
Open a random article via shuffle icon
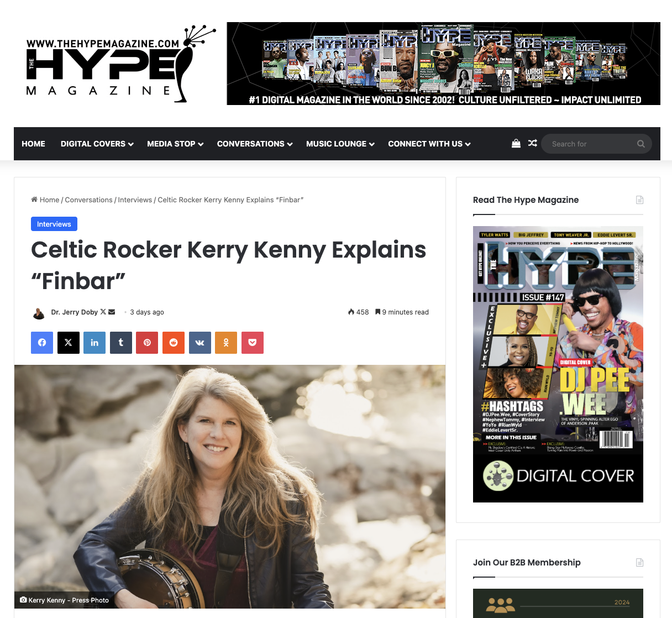pyautogui.click(x=533, y=144)
